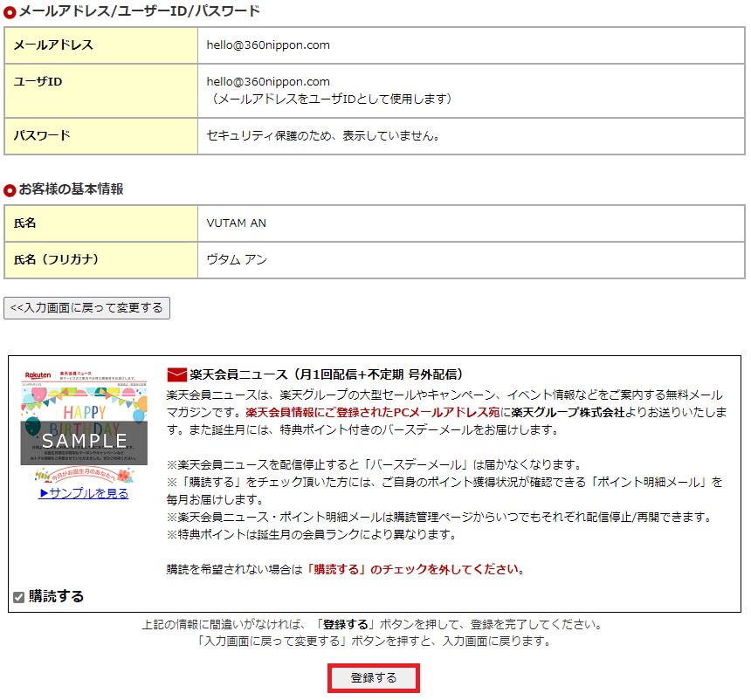Click the パスワード row label
The image size is (751, 700).
pyautogui.click(x=42, y=135)
